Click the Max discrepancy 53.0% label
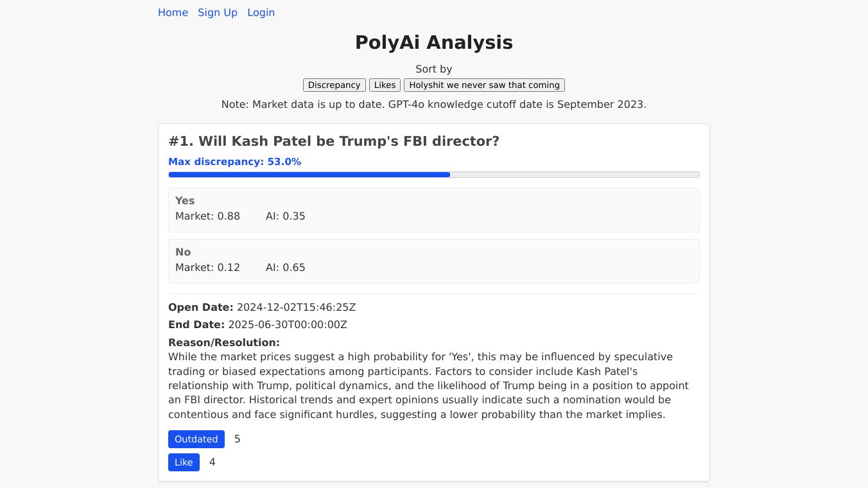Screen dimensions: 868x488 pos(234,162)
